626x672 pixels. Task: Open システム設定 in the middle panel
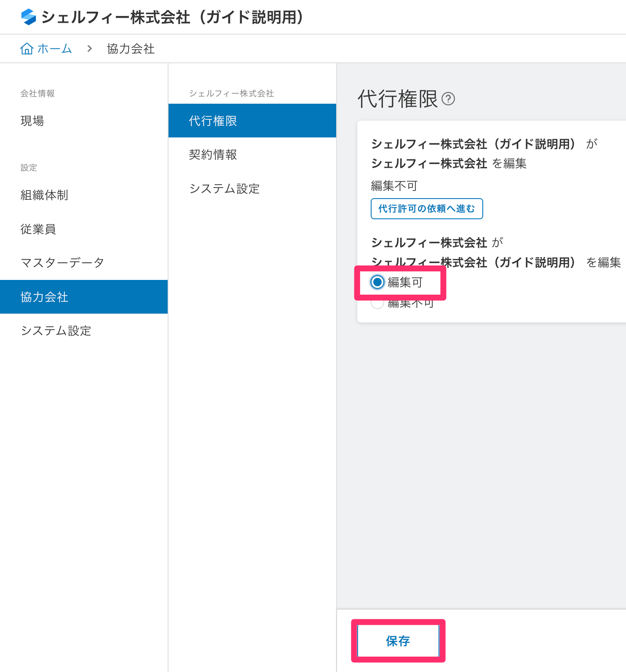click(x=252, y=188)
